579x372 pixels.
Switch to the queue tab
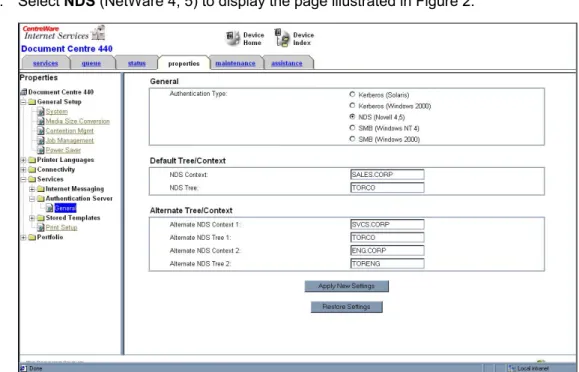click(91, 63)
